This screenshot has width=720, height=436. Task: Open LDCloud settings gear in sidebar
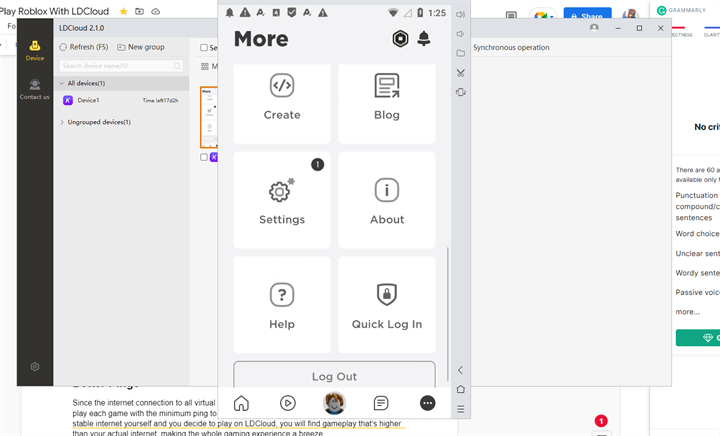click(x=35, y=367)
